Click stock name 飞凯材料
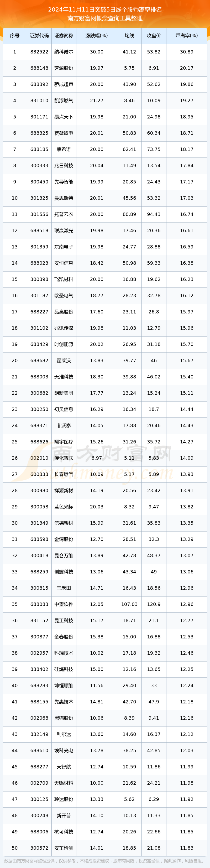Viewport: 210px width, 868px height. click(64, 279)
